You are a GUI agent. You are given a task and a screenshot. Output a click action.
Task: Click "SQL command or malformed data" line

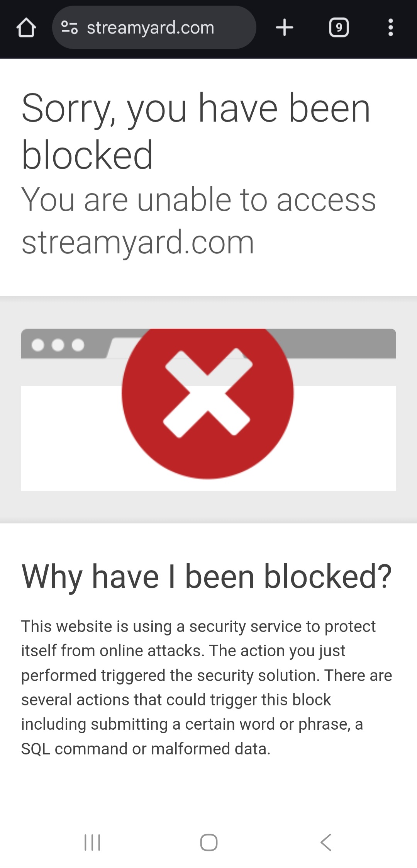(146, 749)
